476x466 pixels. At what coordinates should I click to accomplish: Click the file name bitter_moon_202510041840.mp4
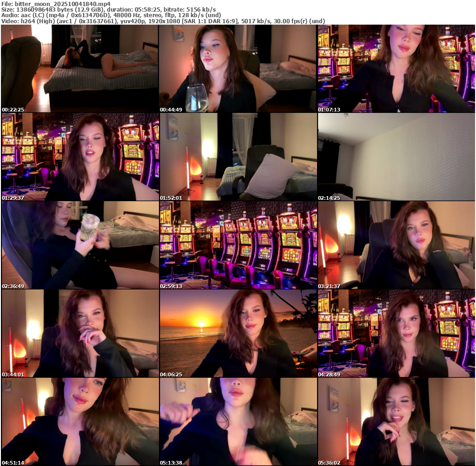[x=63, y=4]
